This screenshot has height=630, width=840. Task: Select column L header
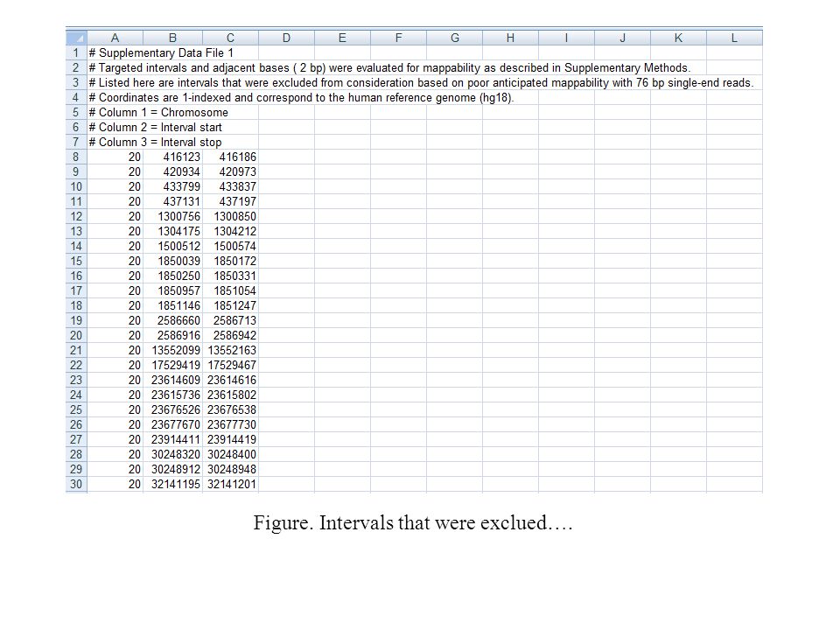tap(734, 38)
